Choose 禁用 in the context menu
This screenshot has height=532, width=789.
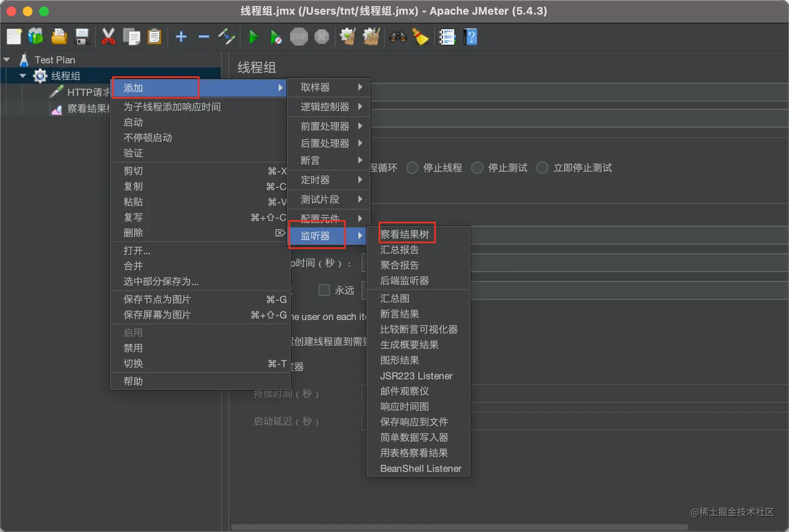coord(199,348)
